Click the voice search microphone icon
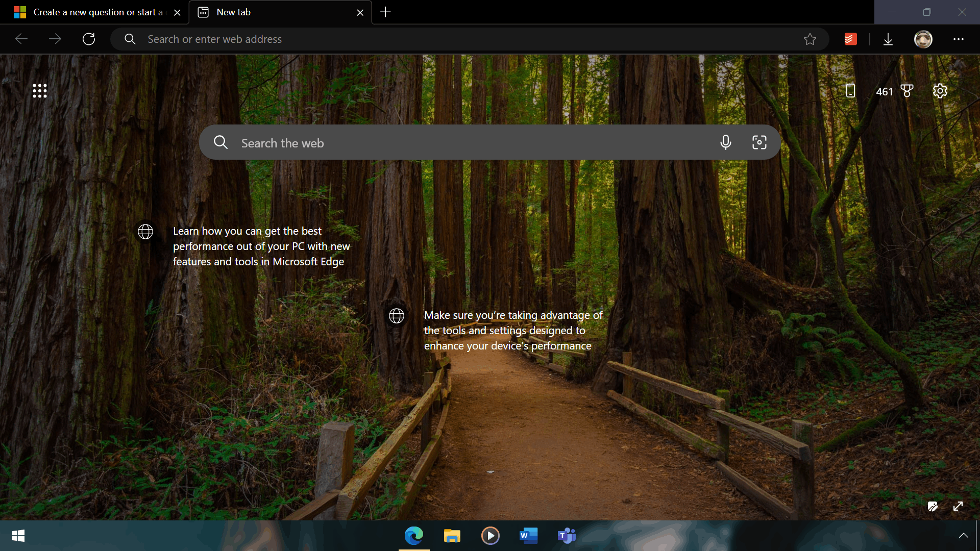This screenshot has width=980, height=551. tap(725, 142)
